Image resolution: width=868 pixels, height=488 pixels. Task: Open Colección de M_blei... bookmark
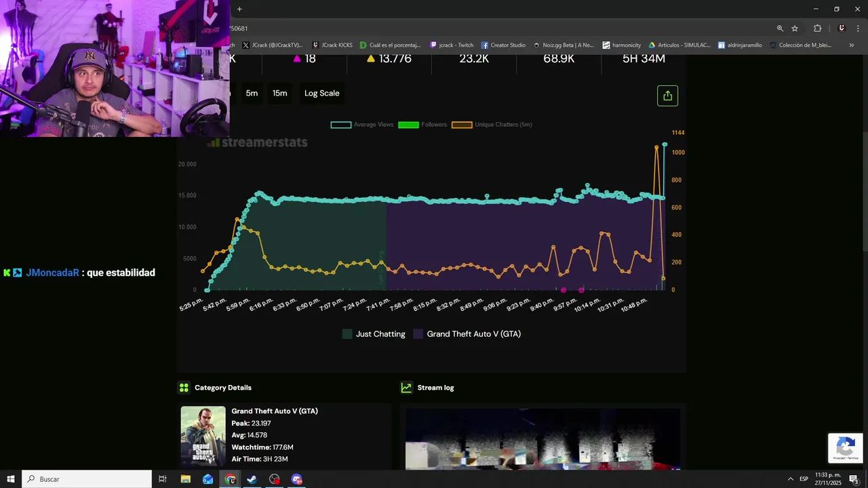tap(800, 45)
